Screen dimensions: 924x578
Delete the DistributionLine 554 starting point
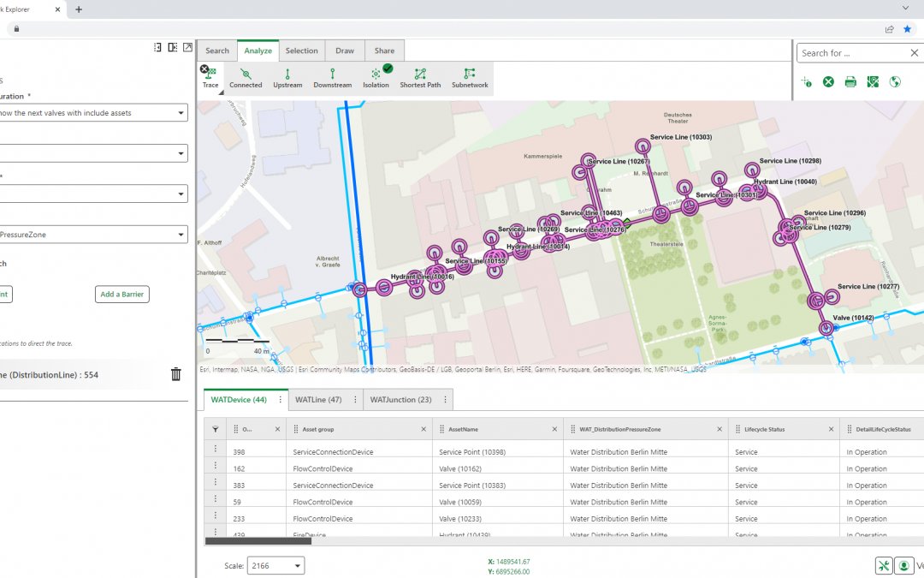click(175, 374)
